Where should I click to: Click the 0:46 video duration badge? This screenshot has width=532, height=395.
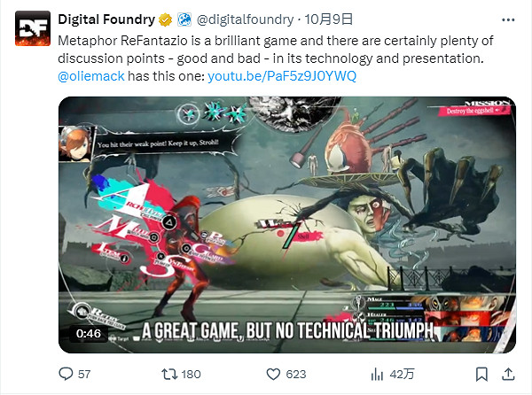[89, 334]
